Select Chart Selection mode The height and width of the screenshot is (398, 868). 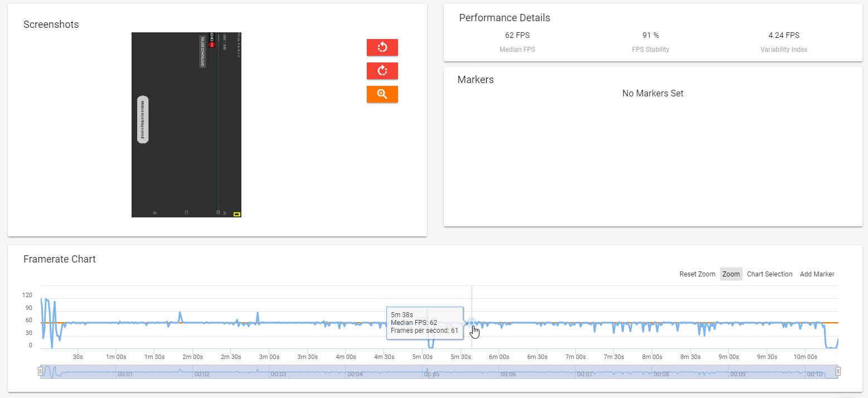click(769, 274)
